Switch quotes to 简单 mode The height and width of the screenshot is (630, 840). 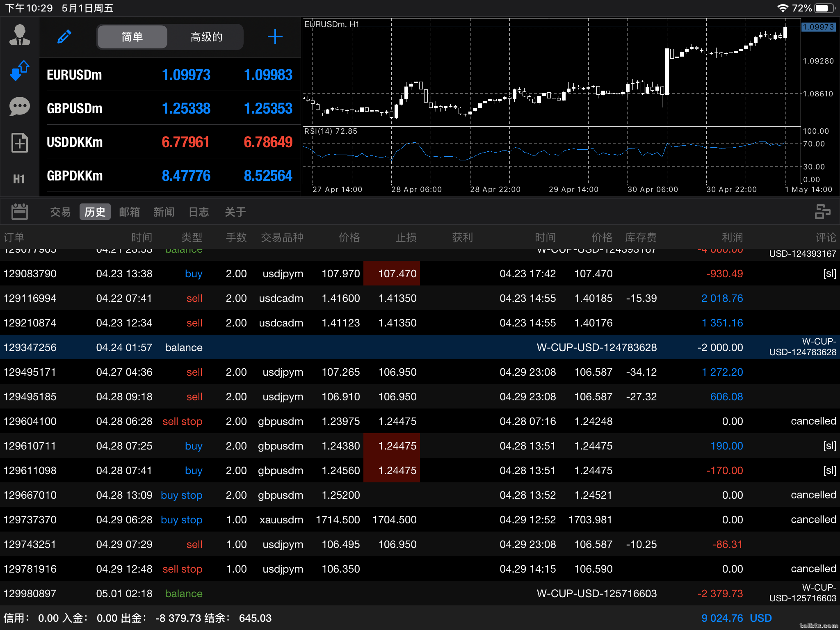(132, 37)
